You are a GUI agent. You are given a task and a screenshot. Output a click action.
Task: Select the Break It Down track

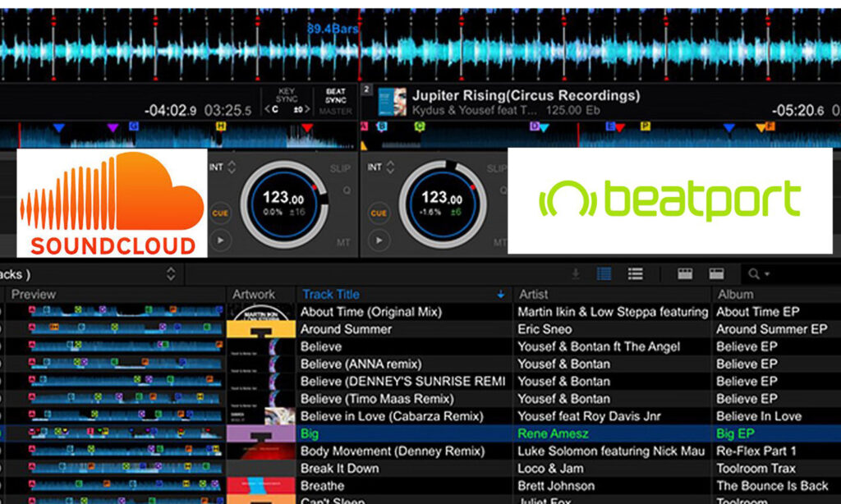[339, 469]
